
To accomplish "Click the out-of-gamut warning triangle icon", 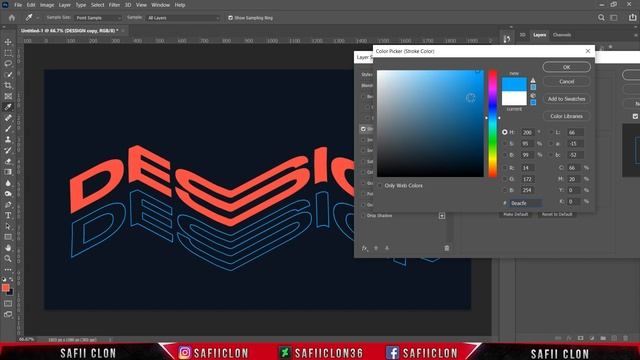I will point(533,80).
